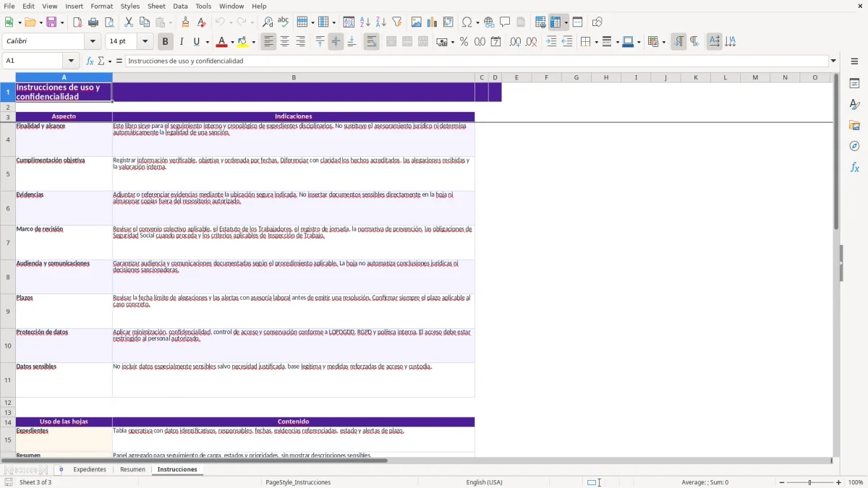Add a decimal place
The width and height of the screenshot is (868, 488).
pyautogui.click(x=515, y=42)
